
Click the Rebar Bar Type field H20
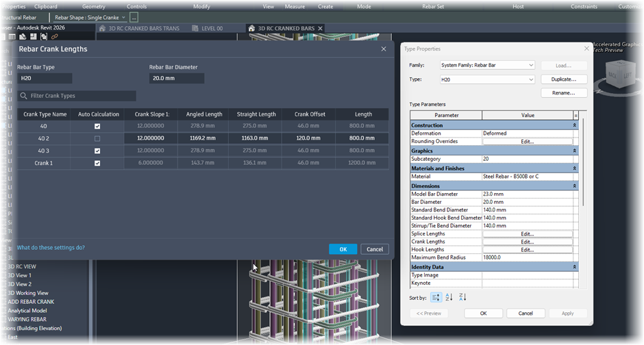pyautogui.click(x=45, y=78)
